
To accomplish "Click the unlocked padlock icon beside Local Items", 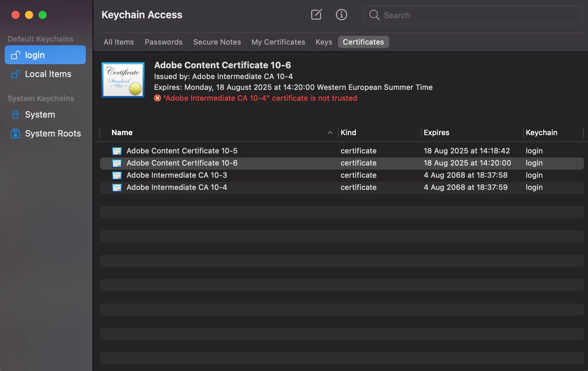I will click(x=16, y=74).
